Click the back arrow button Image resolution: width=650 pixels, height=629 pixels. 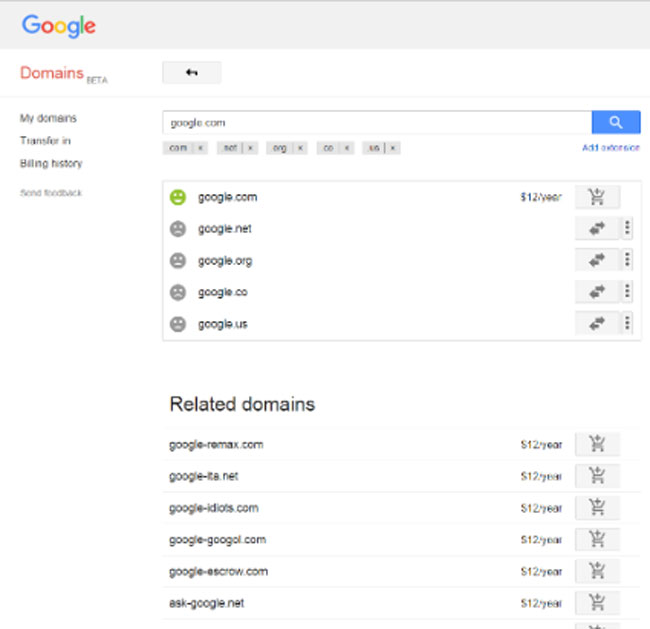click(x=191, y=73)
